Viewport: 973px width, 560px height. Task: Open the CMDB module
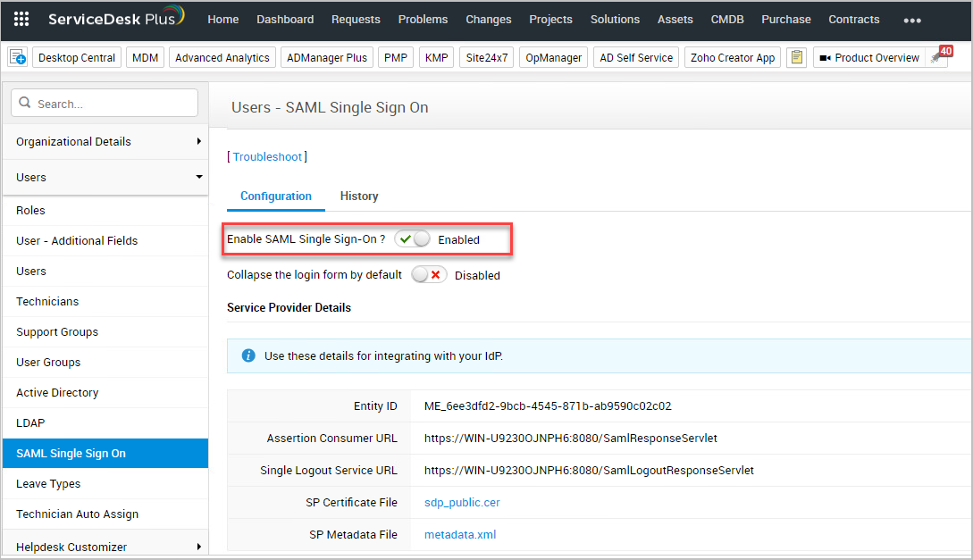pos(726,20)
